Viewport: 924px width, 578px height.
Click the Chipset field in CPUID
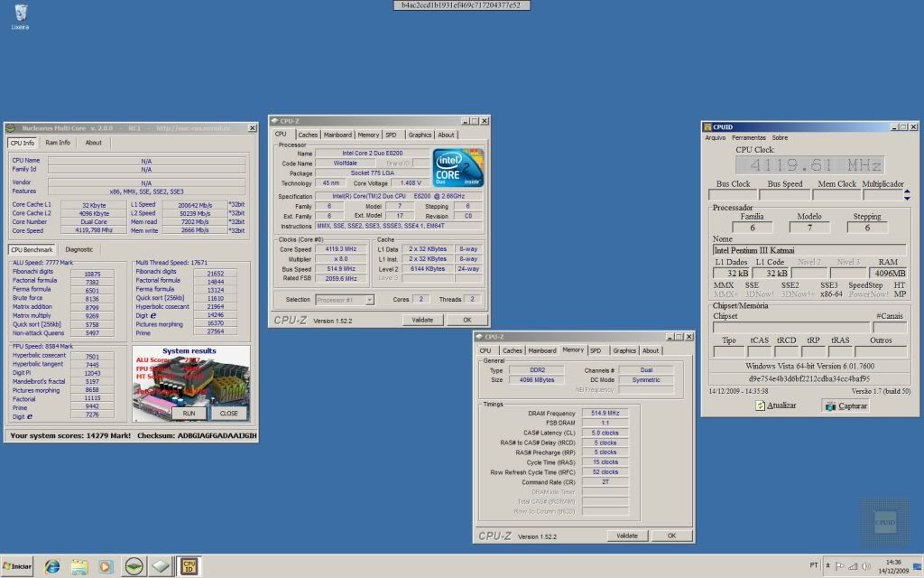(x=790, y=327)
